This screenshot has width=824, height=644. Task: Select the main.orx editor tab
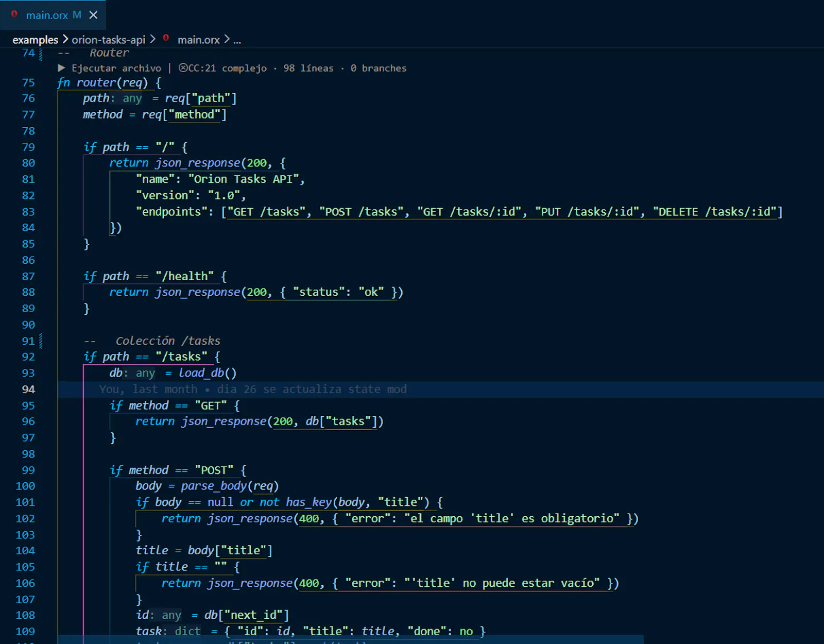tap(53, 15)
